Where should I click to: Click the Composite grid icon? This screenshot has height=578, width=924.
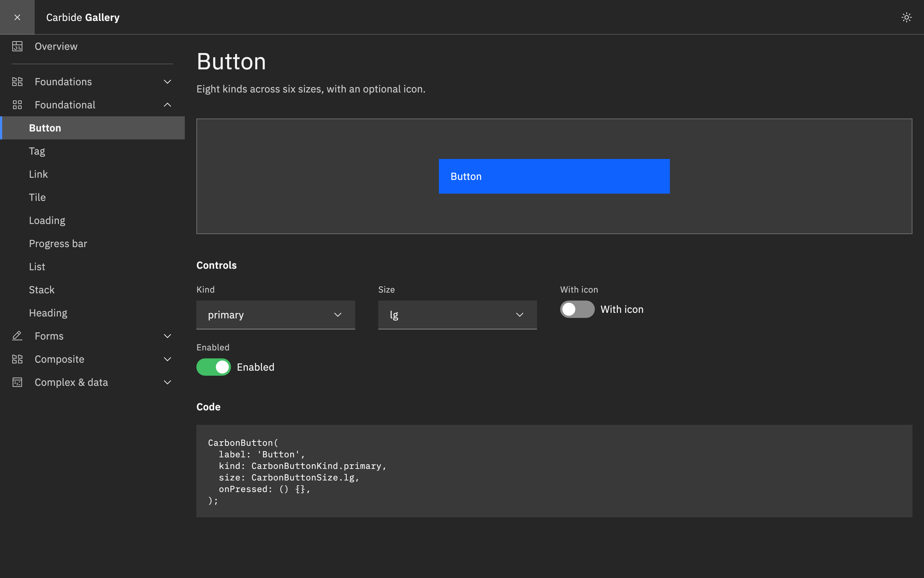17,359
